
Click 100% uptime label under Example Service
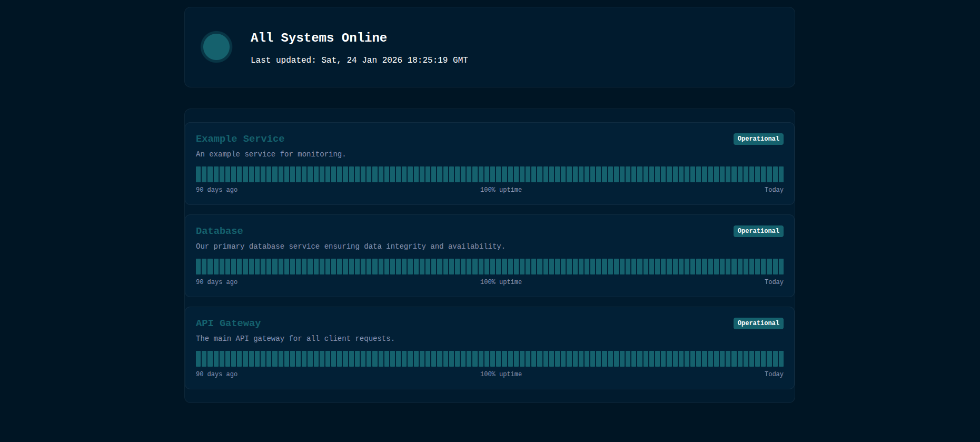point(501,190)
